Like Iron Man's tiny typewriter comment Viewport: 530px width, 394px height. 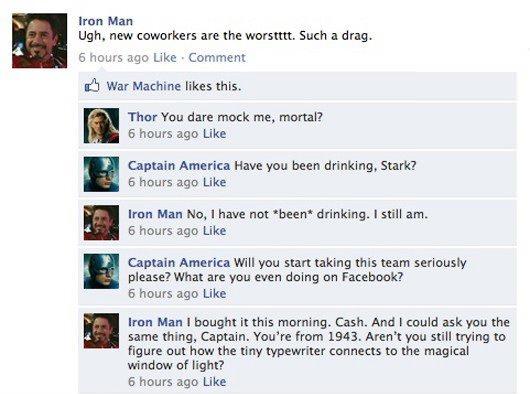tap(215, 382)
